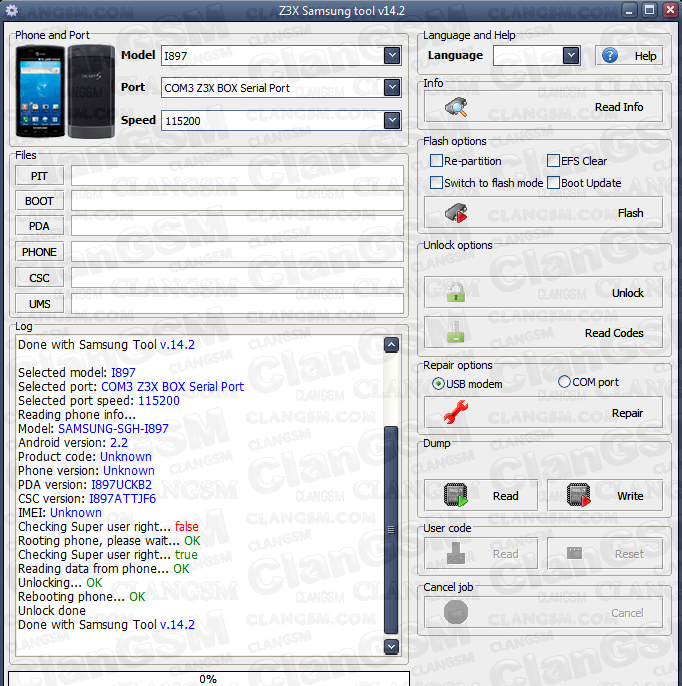Click the BOOT file path field
This screenshot has height=686, width=682.
click(237, 201)
